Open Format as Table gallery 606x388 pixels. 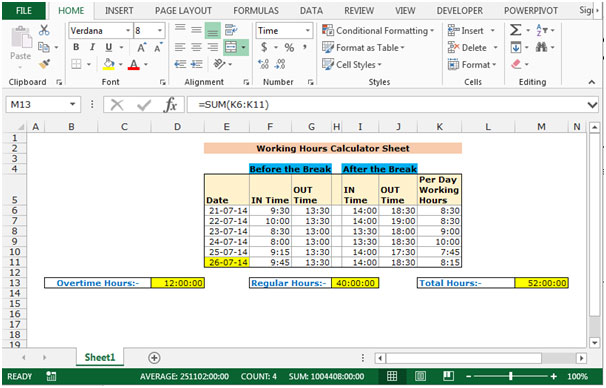coord(363,48)
